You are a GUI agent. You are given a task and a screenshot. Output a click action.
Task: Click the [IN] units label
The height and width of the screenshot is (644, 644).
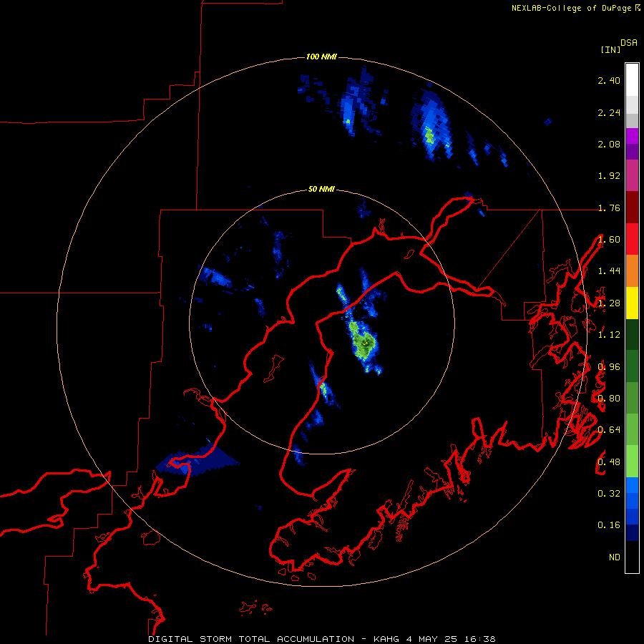click(x=610, y=49)
